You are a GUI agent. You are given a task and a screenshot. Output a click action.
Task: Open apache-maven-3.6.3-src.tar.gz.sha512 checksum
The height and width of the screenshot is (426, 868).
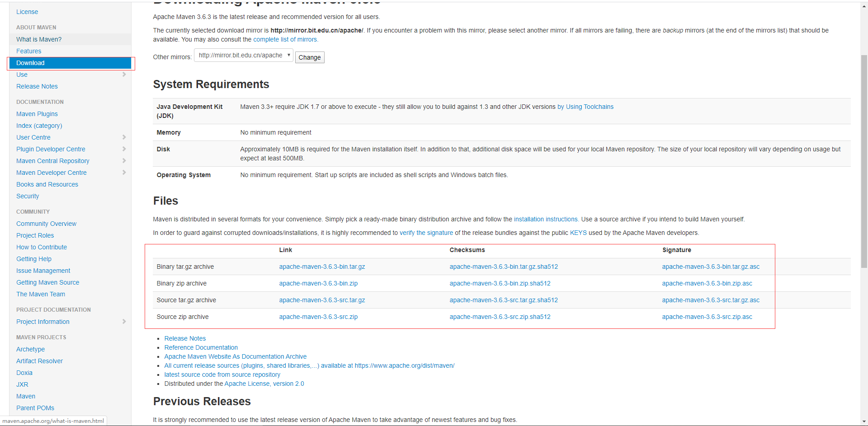point(504,300)
